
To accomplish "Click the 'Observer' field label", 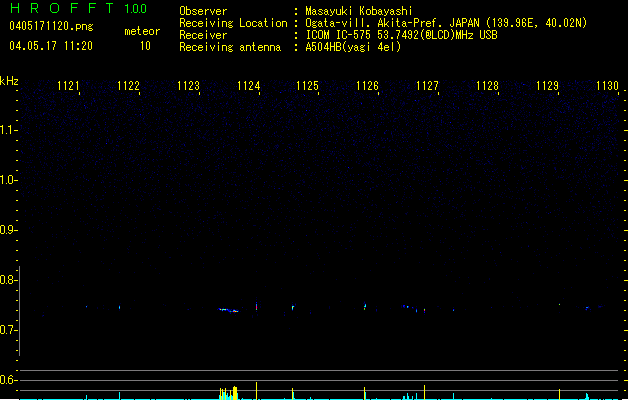I will point(203,11).
